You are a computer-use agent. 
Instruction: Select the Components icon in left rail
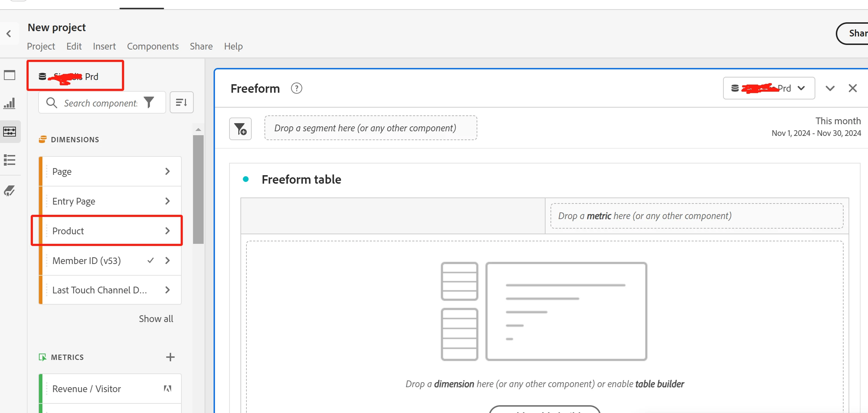click(x=10, y=132)
